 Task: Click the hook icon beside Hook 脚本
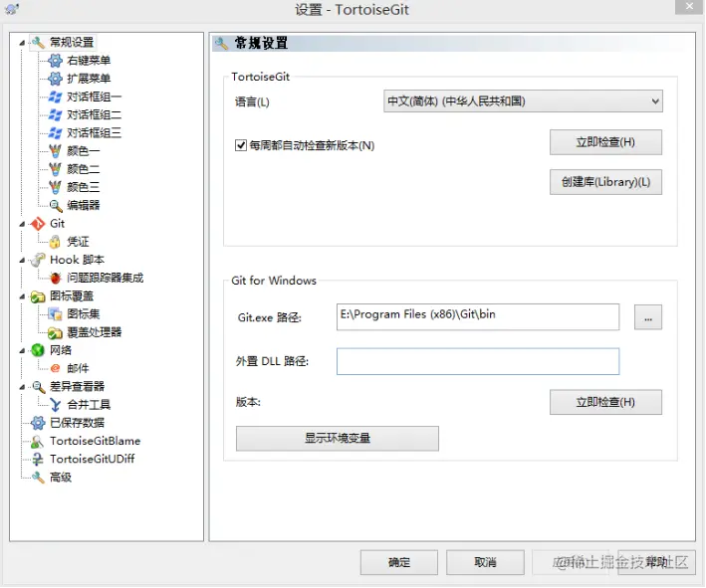coord(38,260)
